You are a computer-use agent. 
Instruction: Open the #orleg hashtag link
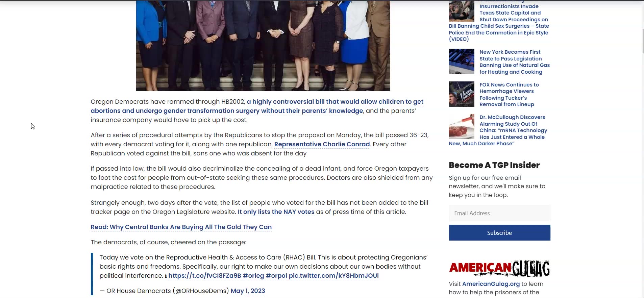point(253,276)
